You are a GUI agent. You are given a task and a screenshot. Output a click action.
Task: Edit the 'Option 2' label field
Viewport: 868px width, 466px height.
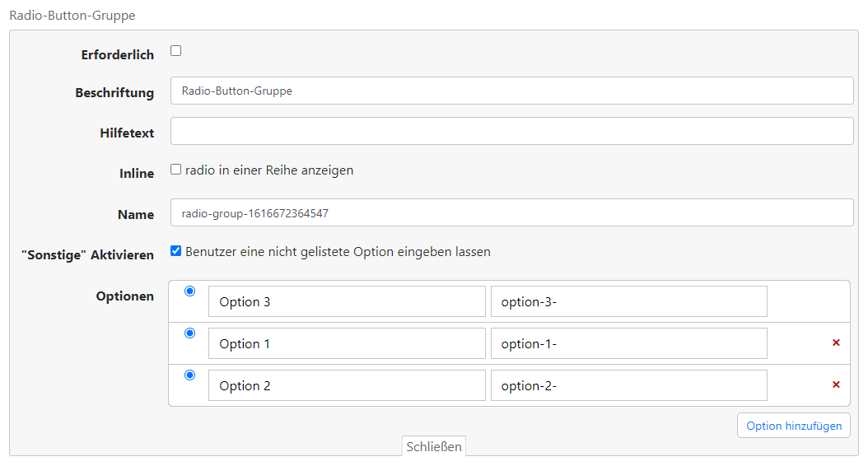[347, 386]
